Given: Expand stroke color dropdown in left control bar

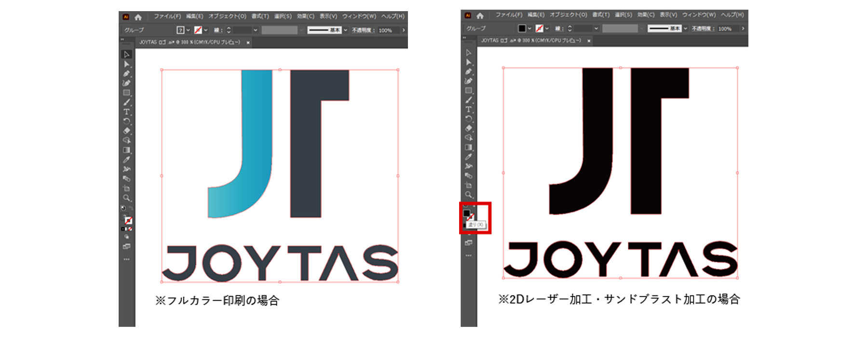Looking at the screenshot, I should coord(206,30).
